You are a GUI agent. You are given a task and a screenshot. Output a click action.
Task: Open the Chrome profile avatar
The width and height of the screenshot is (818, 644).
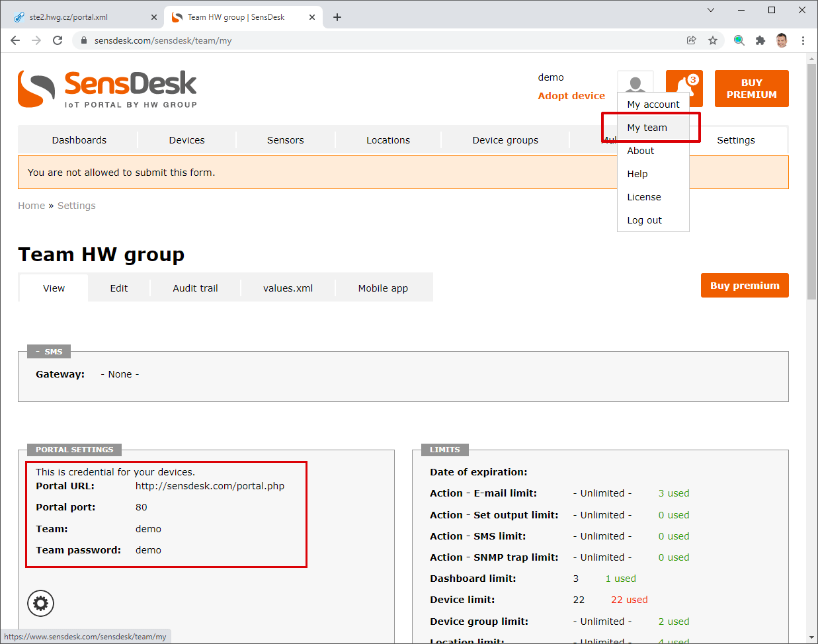pyautogui.click(x=782, y=40)
